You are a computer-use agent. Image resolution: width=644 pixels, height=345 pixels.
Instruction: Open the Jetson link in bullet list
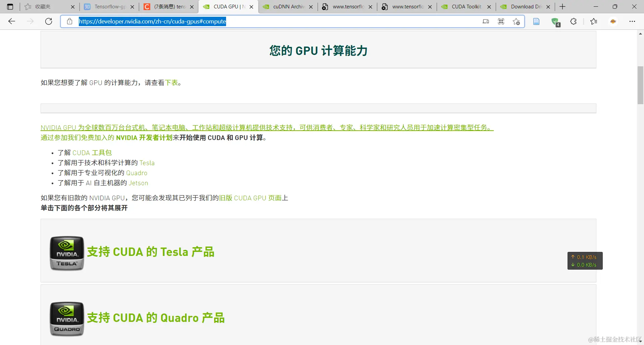(138, 183)
